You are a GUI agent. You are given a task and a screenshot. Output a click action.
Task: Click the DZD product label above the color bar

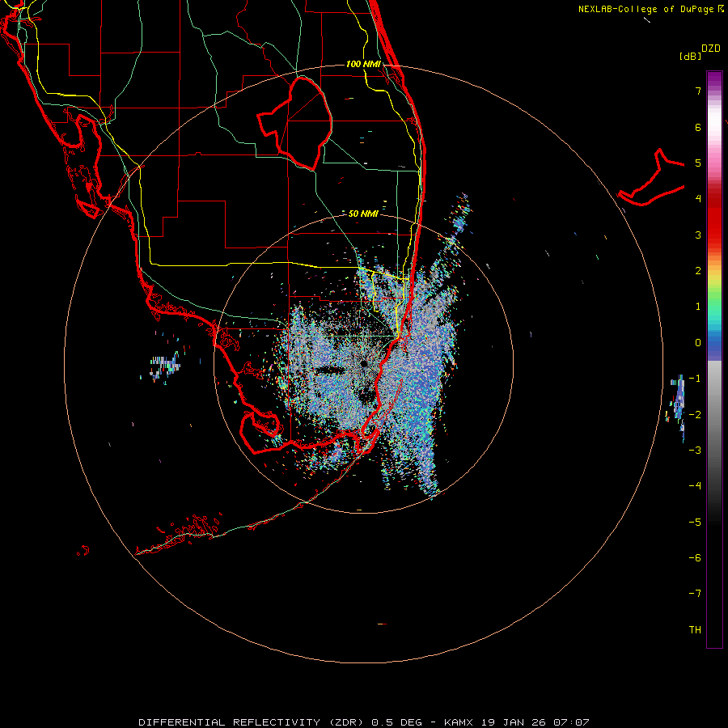[x=711, y=49]
